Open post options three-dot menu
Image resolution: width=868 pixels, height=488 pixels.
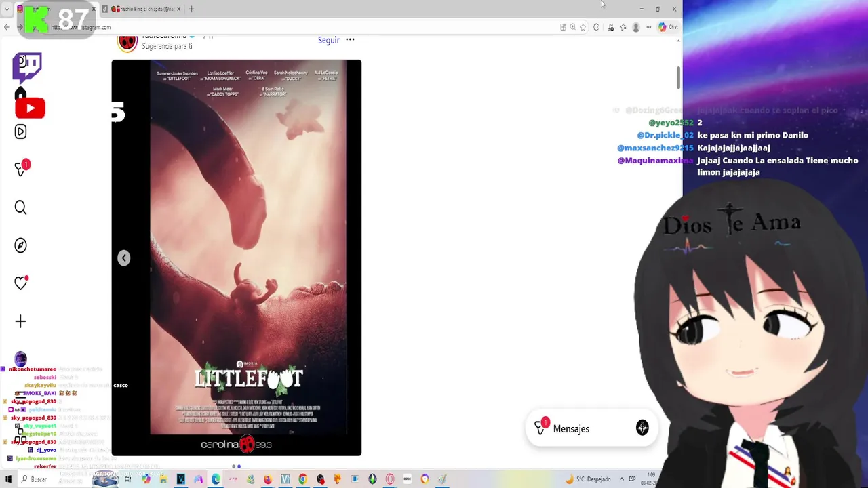pyautogui.click(x=350, y=39)
